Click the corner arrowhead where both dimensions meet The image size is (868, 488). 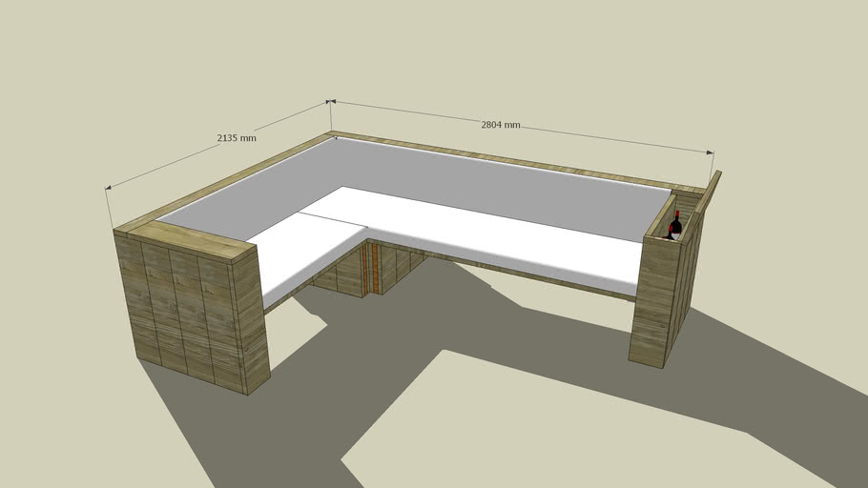[330, 100]
